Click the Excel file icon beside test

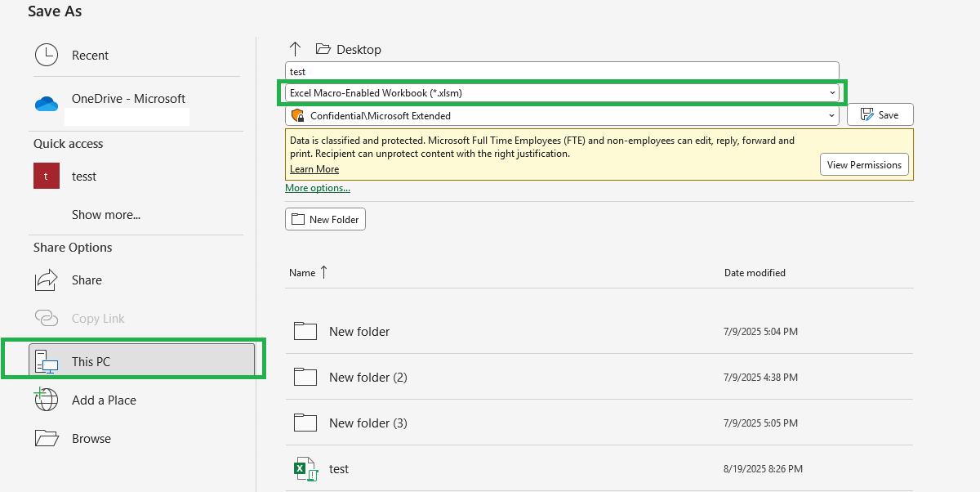(x=305, y=469)
